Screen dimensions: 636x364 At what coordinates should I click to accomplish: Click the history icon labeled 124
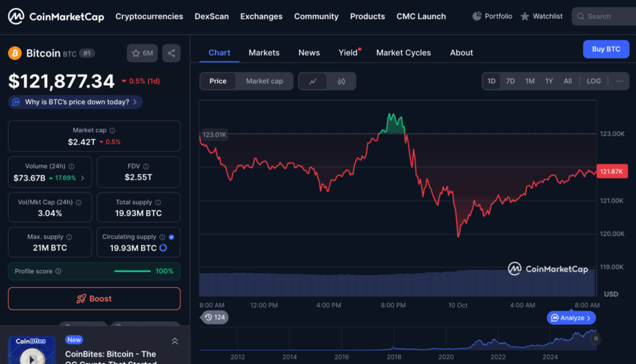tap(213, 317)
